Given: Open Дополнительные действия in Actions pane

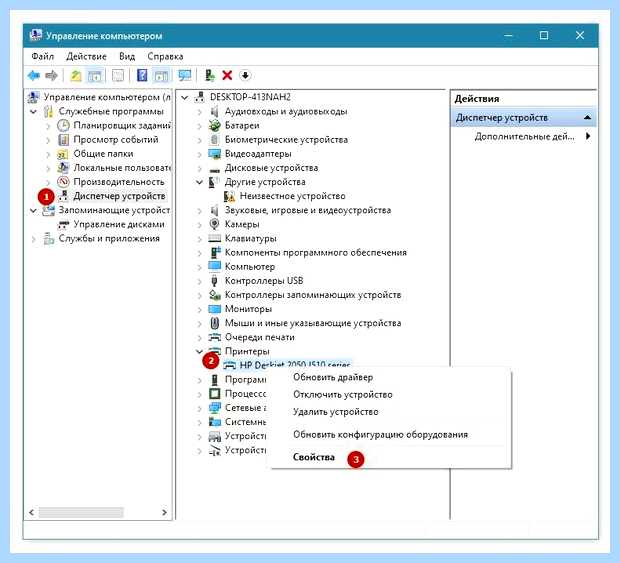Looking at the screenshot, I should pos(524,136).
